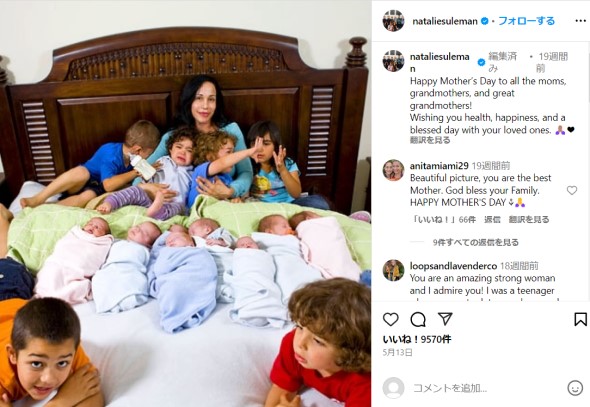This screenshot has height=407, width=590.
Task: Open nataliesuleman's header profile picture
Action: (x=393, y=21)
